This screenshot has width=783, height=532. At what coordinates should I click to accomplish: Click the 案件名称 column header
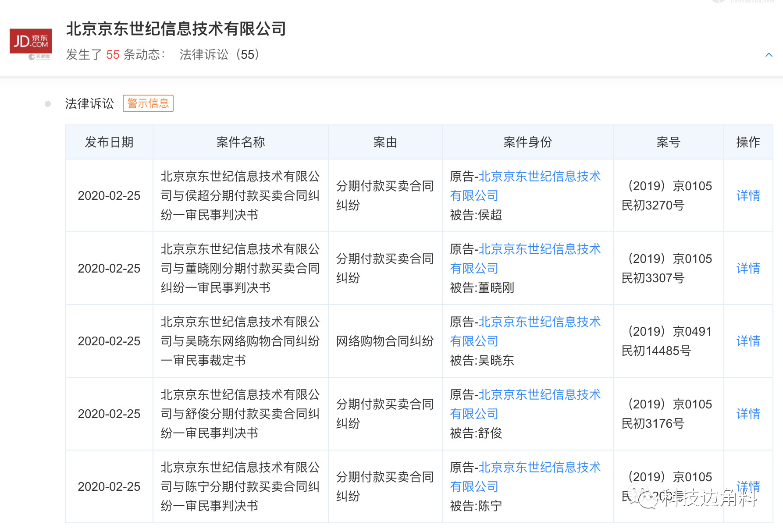click(241, 142)
